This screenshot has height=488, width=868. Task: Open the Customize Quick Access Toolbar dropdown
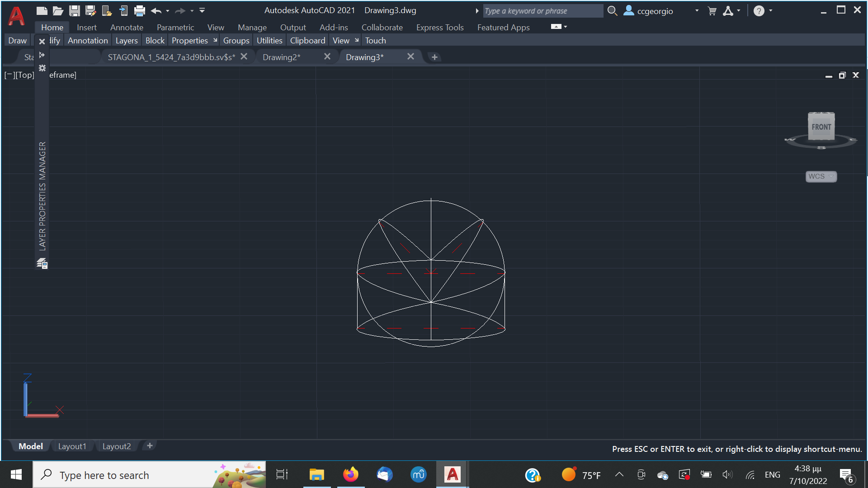pyautogui.click(x=202, y=11)
